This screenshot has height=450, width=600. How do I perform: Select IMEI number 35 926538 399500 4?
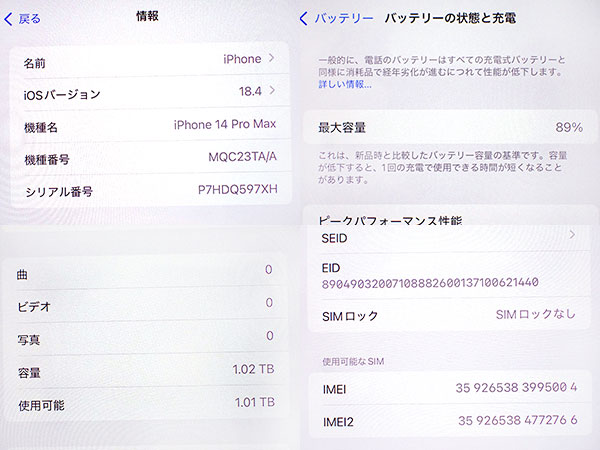point(516,388)
